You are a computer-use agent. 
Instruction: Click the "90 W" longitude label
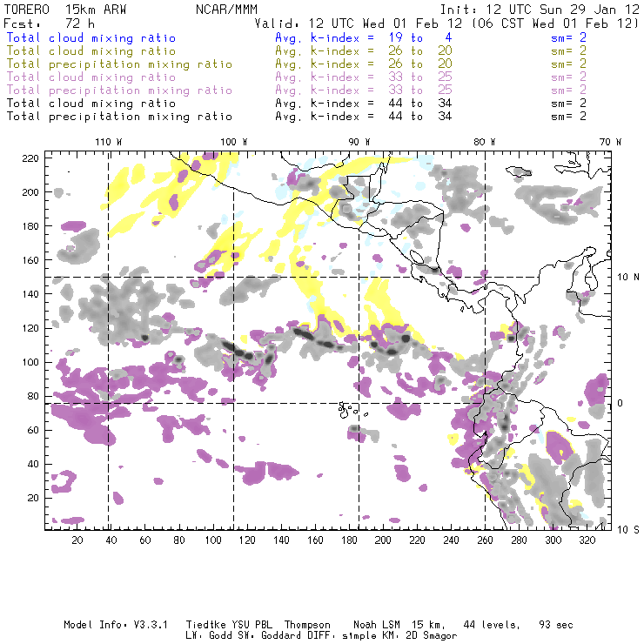tap(359, 142)
